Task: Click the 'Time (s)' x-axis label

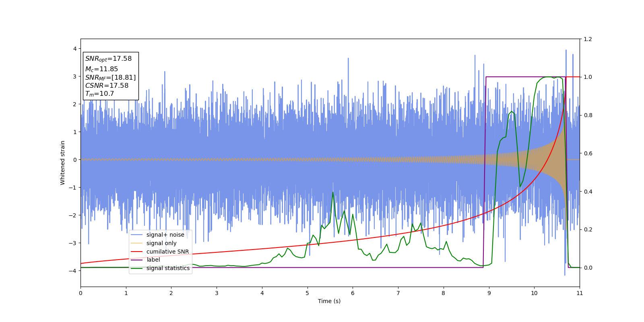Action: 329,301
